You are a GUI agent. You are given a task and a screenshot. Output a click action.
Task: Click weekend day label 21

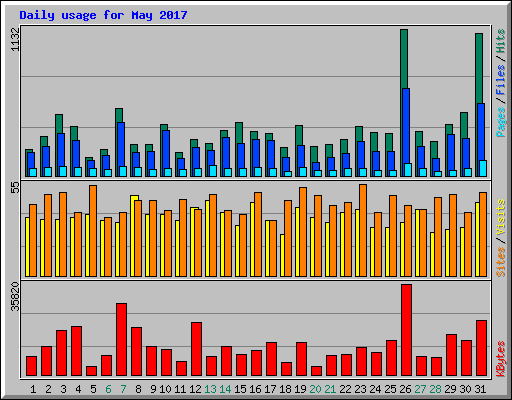tap(330, 389)
